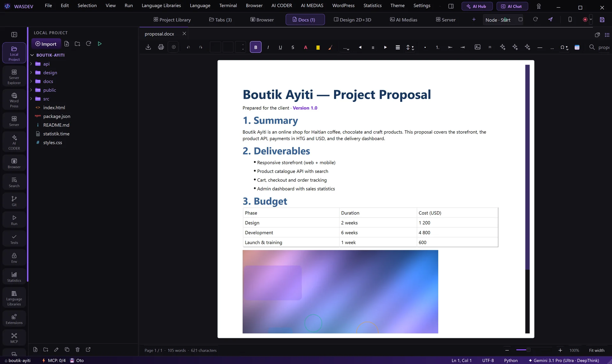The image size is (612, 364).
Task: Redo the last edit in the document
Action: click(x=201, y=47)
